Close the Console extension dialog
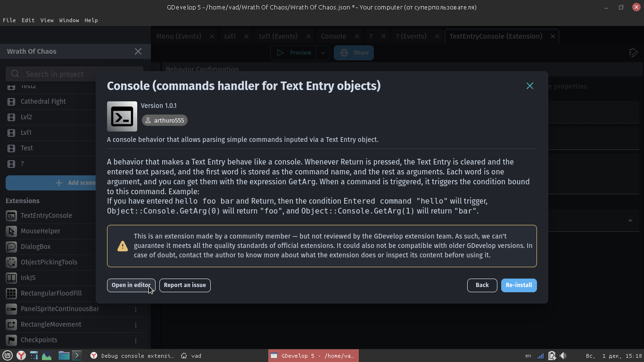Viewport: 644px width, 362px height. [530, 86]
